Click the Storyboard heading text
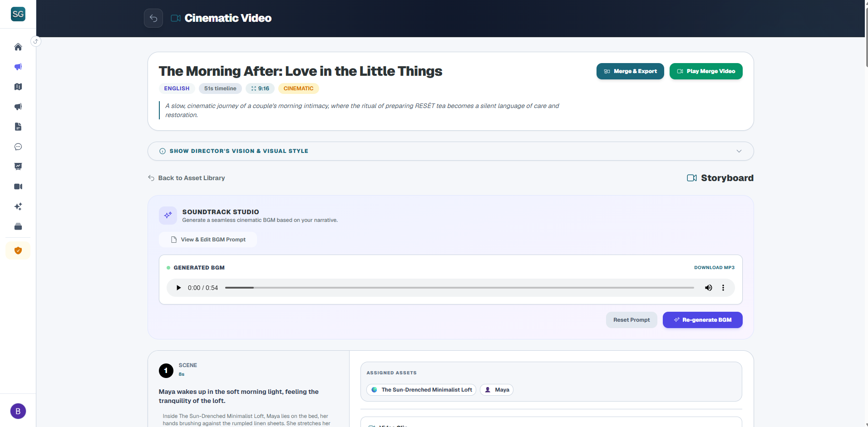Image resolution: width=868 pixels, height=427 pixels. pos(727,178)
